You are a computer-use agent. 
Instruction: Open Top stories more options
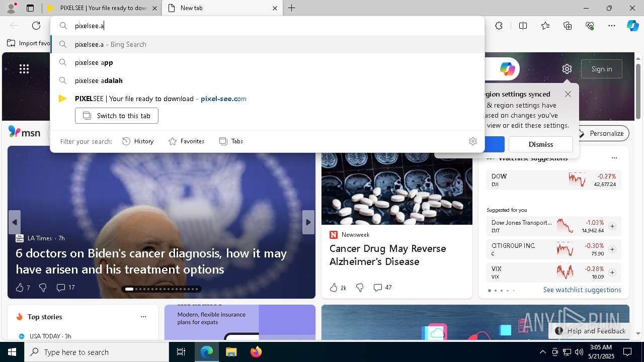[143, 317]
